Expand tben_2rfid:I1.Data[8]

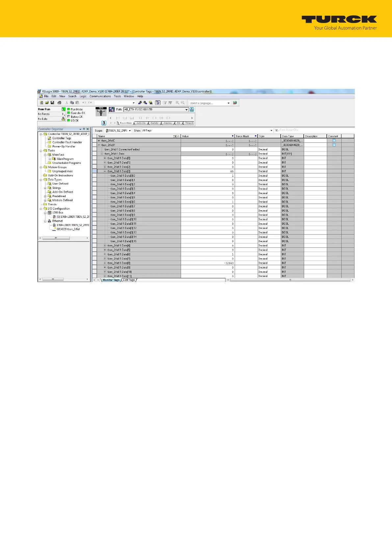(x=105, y=263)
